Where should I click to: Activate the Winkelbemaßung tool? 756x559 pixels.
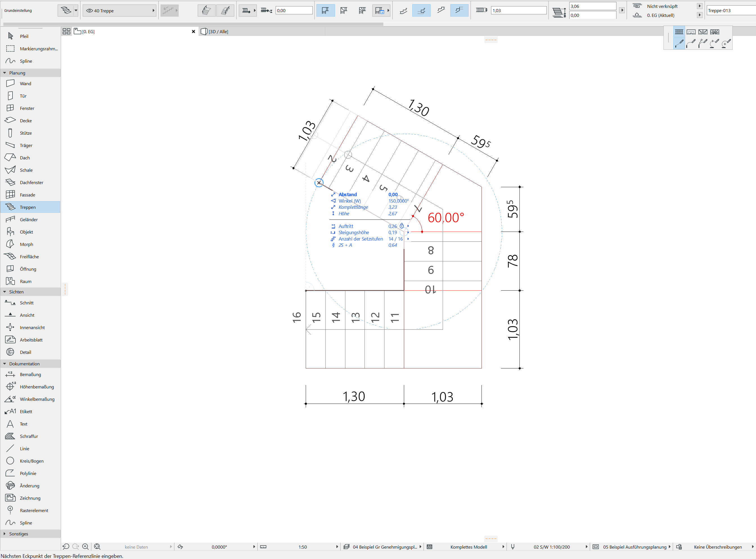[x=37, y=399]
